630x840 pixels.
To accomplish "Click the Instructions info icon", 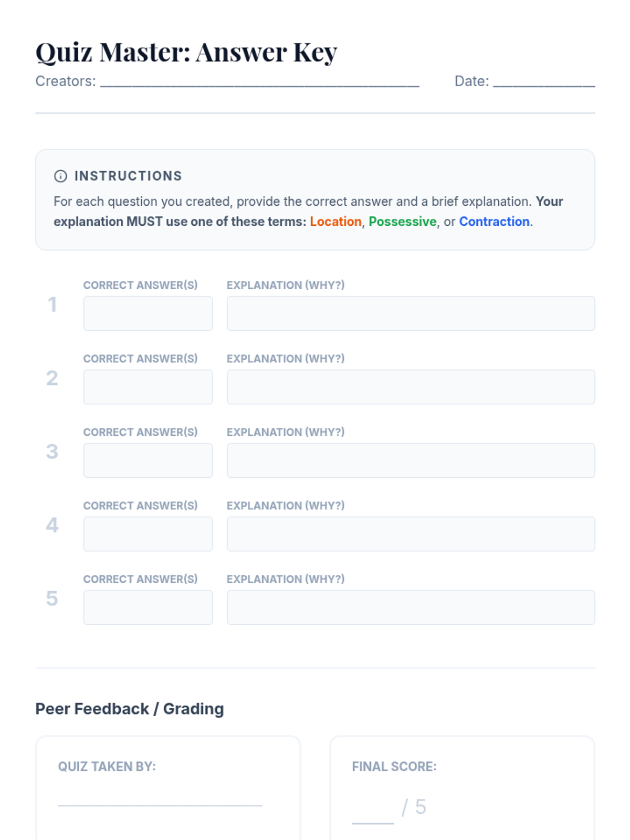I will click(x=60, y=176).
